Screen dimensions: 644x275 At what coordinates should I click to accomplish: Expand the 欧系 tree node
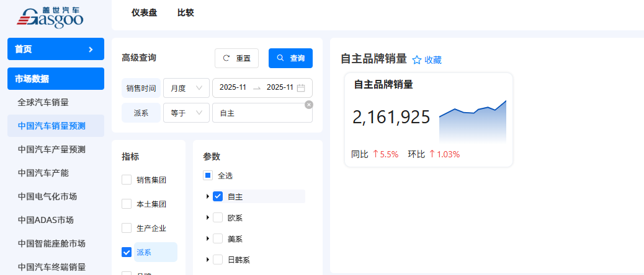click(208, 217)
